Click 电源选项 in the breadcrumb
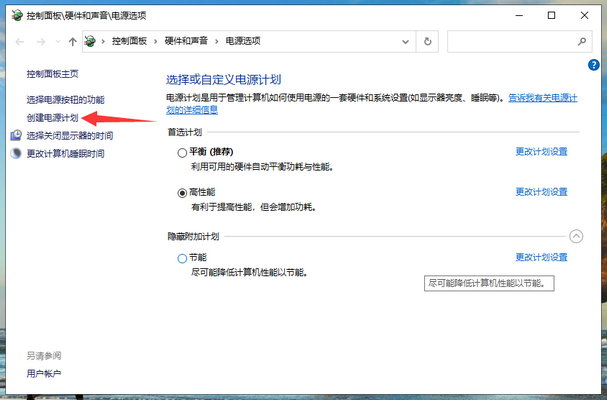Viewport: 607px width, 400px height. pyautogui.click(x=243, y=41)
